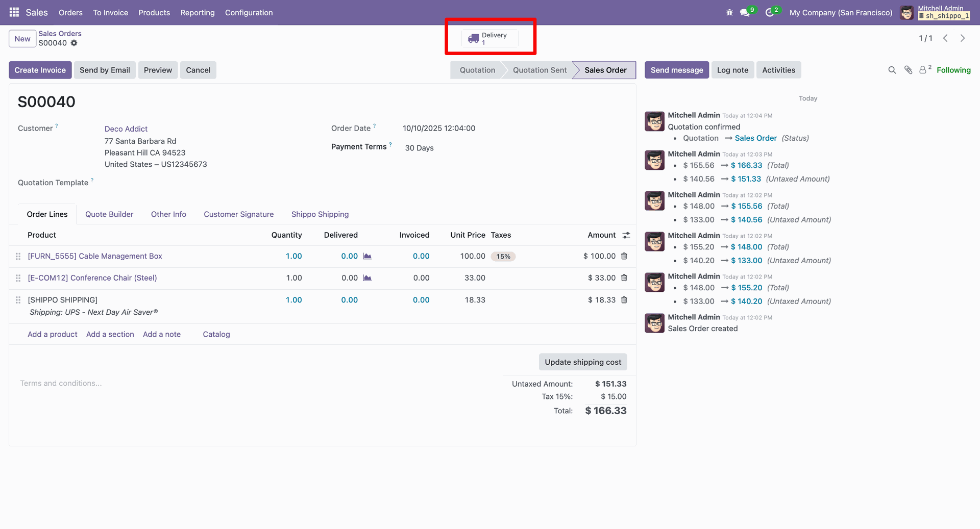
Task: Delete the Cable Management Box line
Action: [624, 256]
